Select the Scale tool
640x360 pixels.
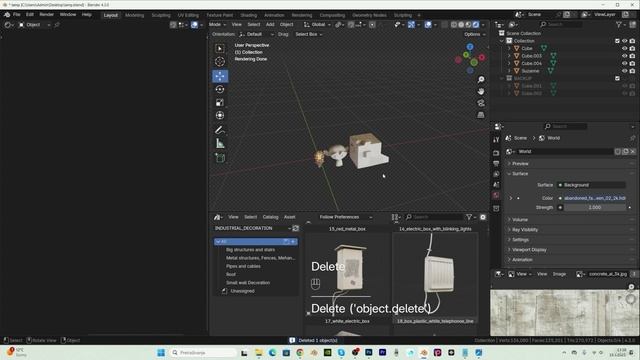(x=220, y=102)
